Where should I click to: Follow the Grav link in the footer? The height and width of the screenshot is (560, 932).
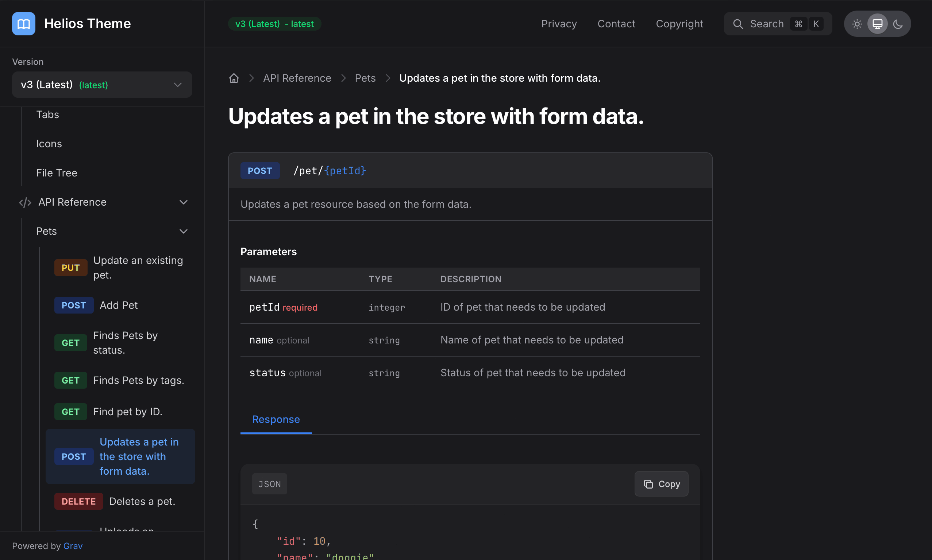pyautogui.click(x=73, y=546)
